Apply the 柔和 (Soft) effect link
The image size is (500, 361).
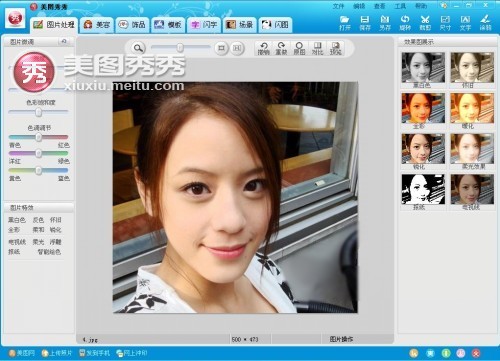(x=38, y=230)
